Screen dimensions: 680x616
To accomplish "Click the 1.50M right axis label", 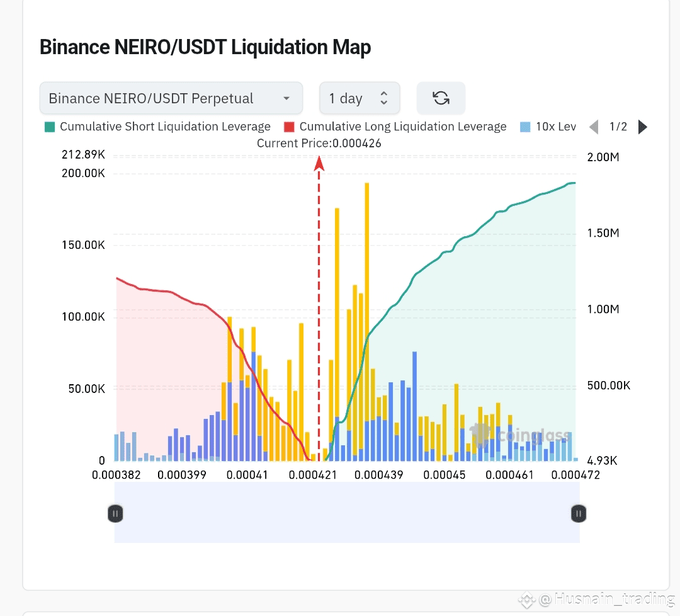I will (x=603, y=233).
